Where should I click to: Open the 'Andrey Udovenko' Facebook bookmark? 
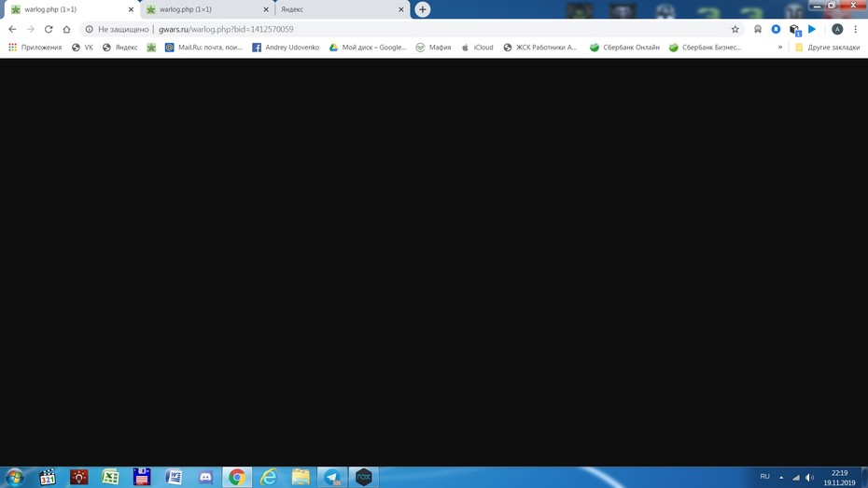coord(286,47)
